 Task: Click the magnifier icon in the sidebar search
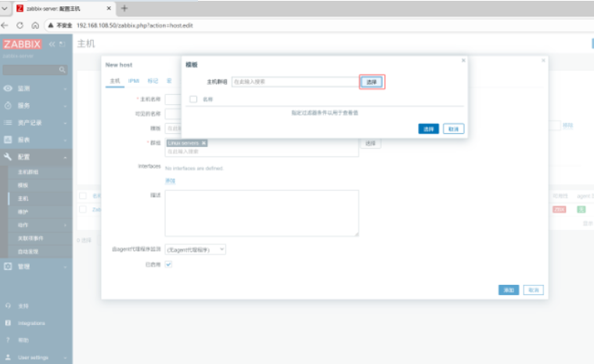62,70
